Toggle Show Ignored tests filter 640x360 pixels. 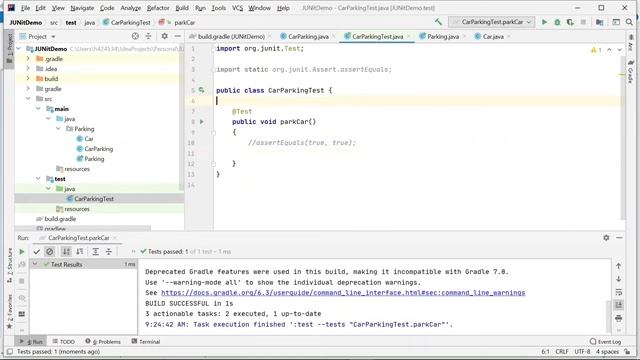tap(50, 252)
